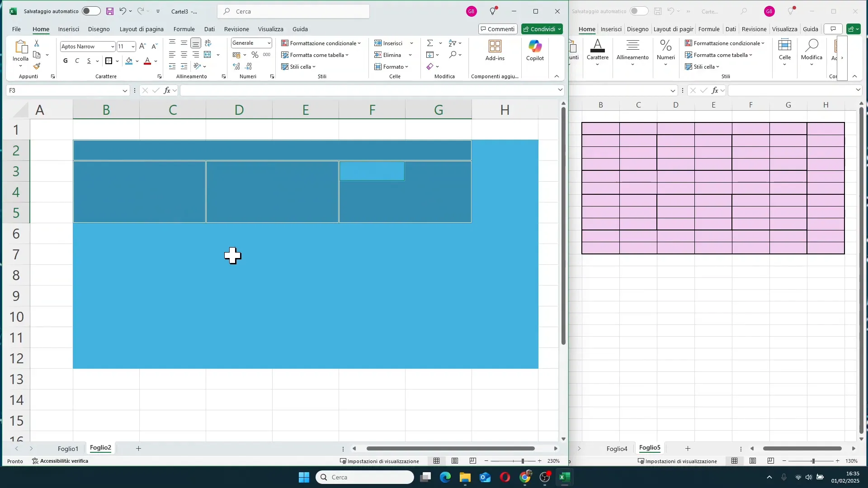Open the Add-ins button
868x488 pixels.
tap(495, 50)
